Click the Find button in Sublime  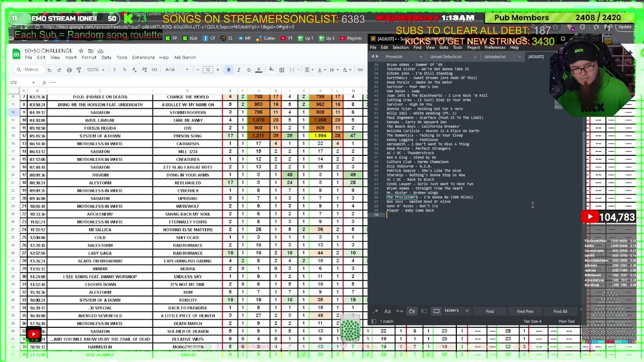490,312
